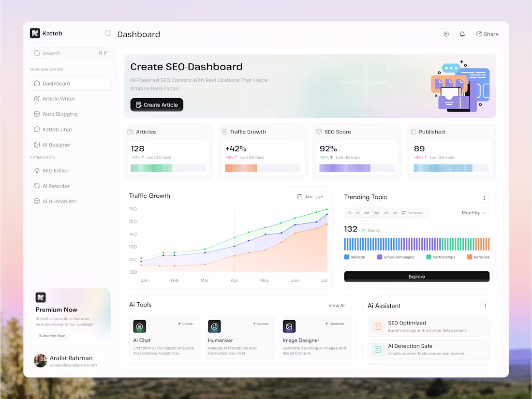Collapse the sidebar with the panel icon
This screenshot has height=399, width=532.
point(108,33)
